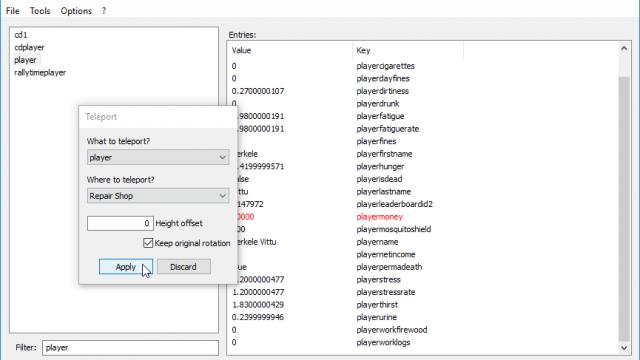Select the playerdayfines key
Screen dimensions: 640x360
(x=383, y=78)
